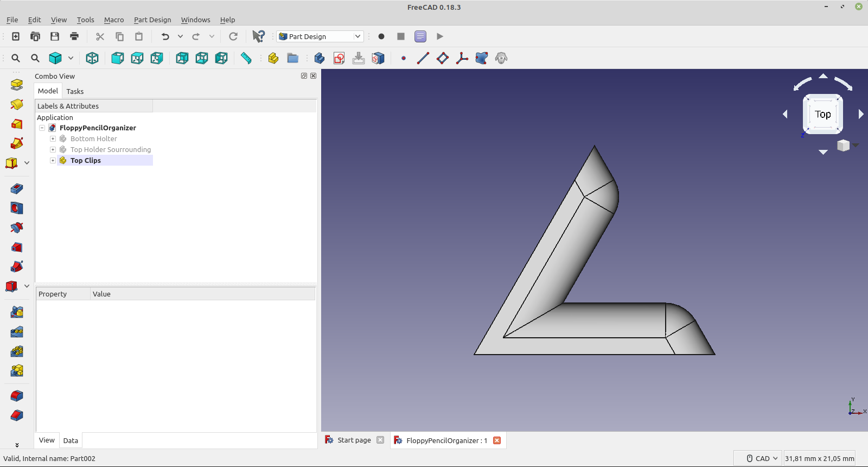Viewport: 868px width, 467px height.
Task: Activate the What's This help cursor
Action: pyautogui.click(x=259, y=36)
